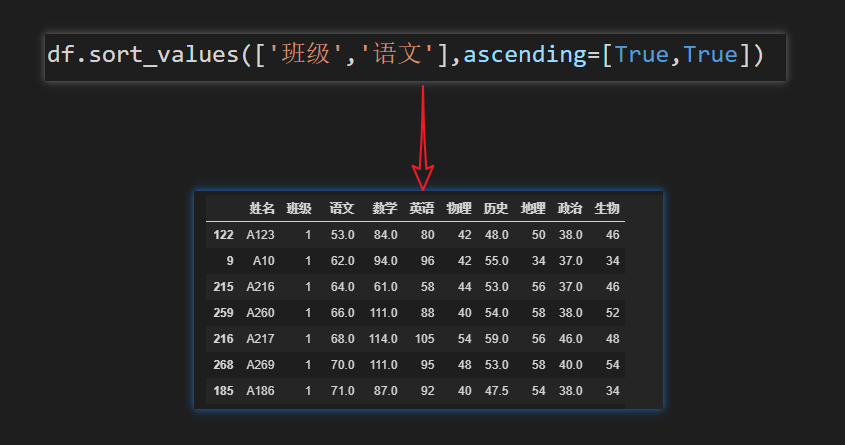
Task: Select the 历史 column header
Action: click(496, 208)
